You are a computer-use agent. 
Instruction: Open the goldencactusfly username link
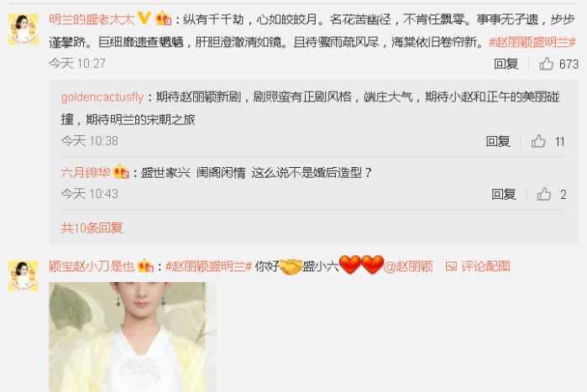tap(102, 97)
